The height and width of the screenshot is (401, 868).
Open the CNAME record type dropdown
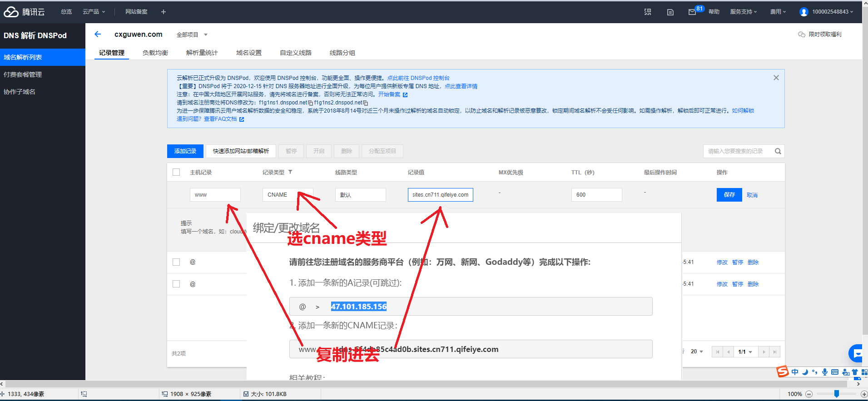tap(288, 195)
